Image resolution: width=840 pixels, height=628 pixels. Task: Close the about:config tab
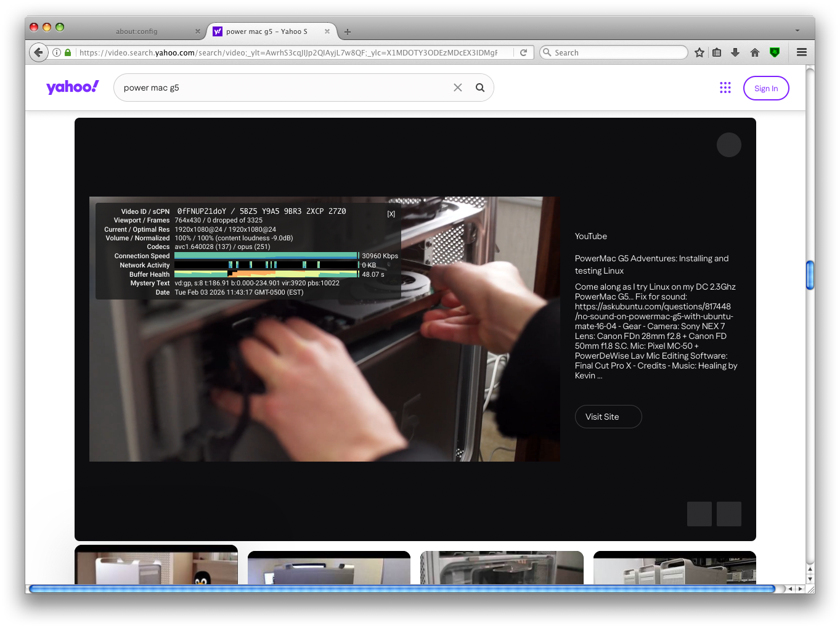tap(198, 31)
